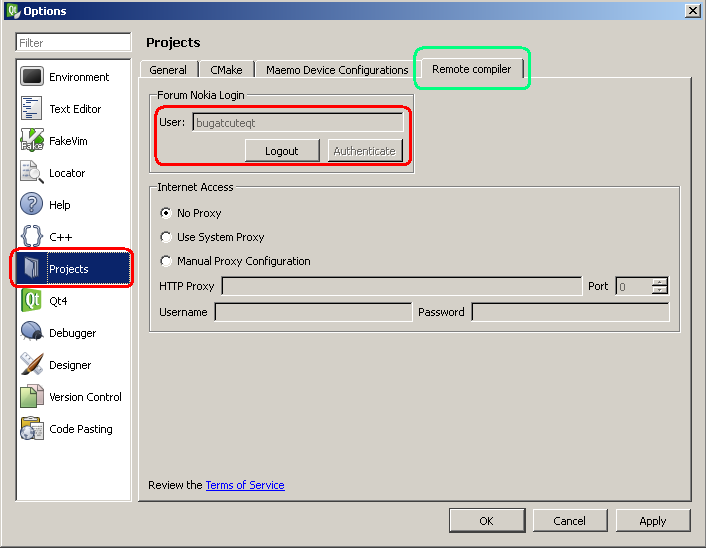Click the Debugger bug icon
The width and height of the screenshot is (706, 548).
point(32,332)
